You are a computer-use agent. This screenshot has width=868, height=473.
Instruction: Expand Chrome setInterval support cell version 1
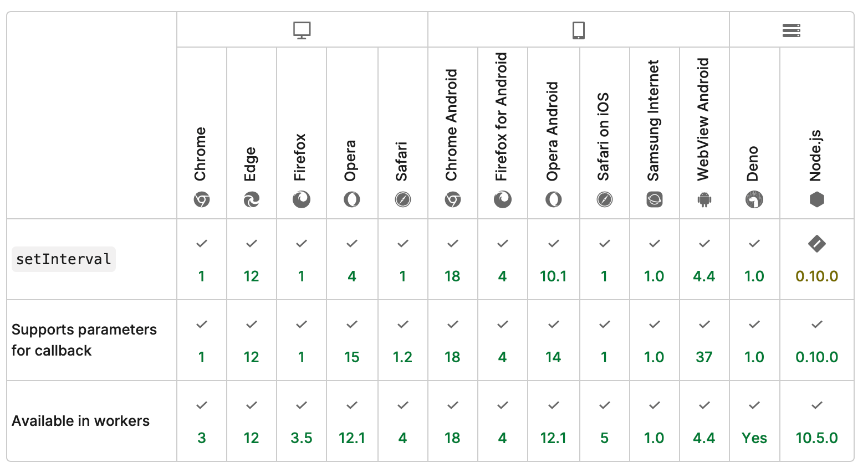tap(202, 276)
